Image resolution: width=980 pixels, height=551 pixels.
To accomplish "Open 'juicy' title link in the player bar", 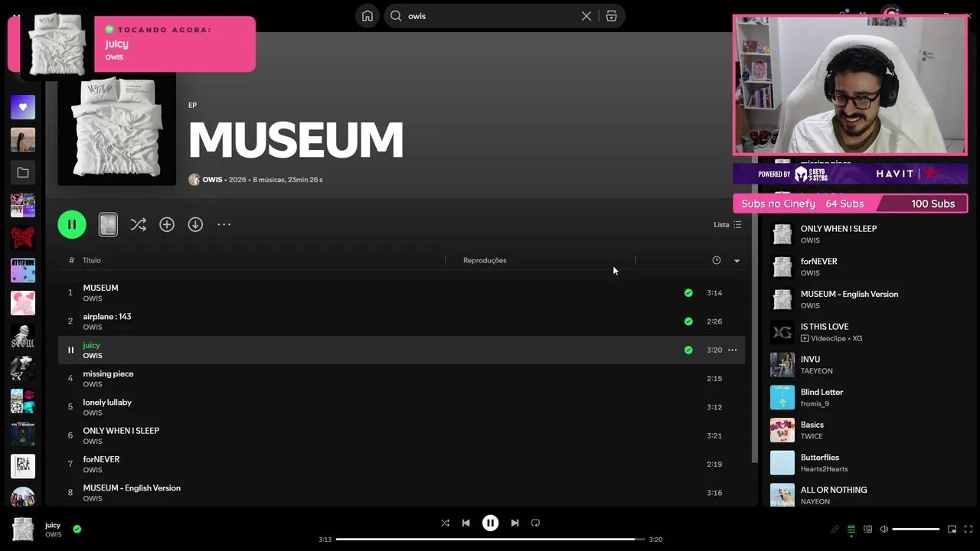I will 53,525.
